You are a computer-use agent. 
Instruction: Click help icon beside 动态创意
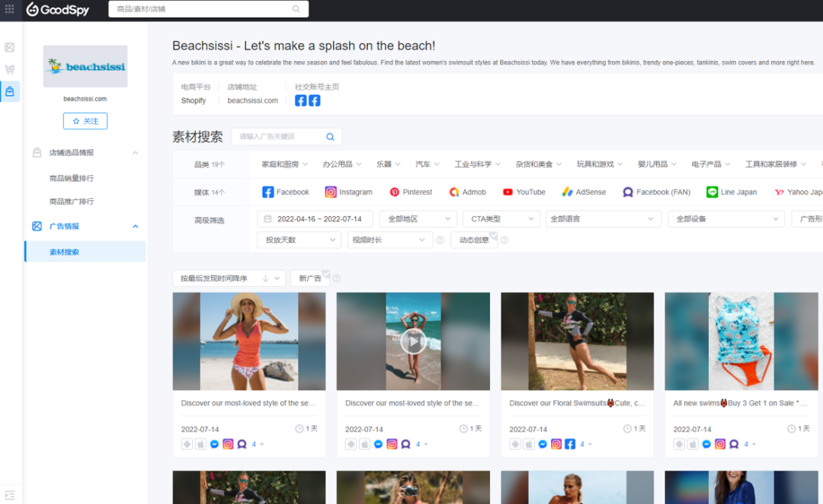tap(504, 241)
